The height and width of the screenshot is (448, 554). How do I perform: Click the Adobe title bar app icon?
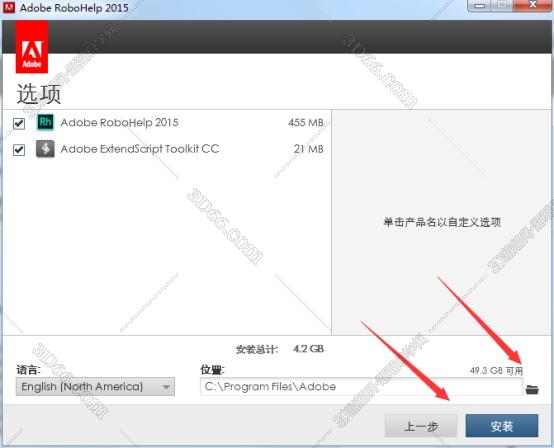click(x=8, y=7)
